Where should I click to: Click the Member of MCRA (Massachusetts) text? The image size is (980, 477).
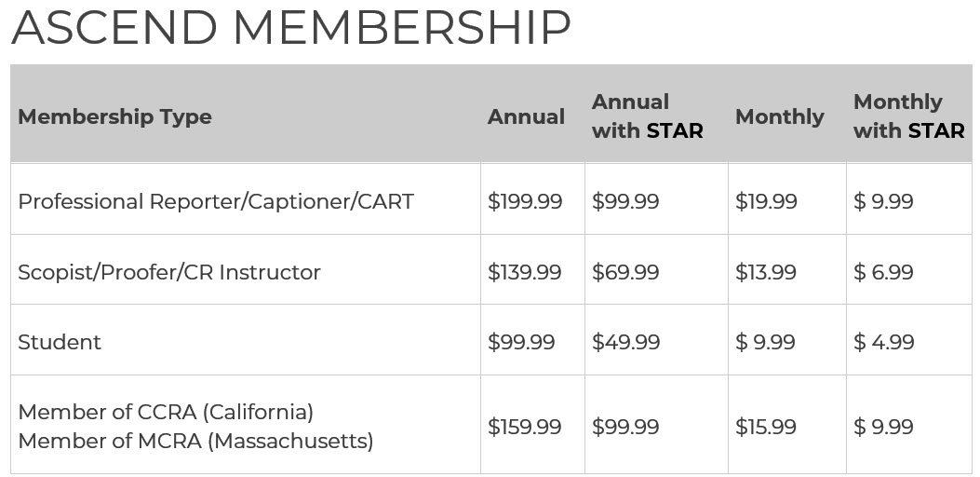click(195, 442)
